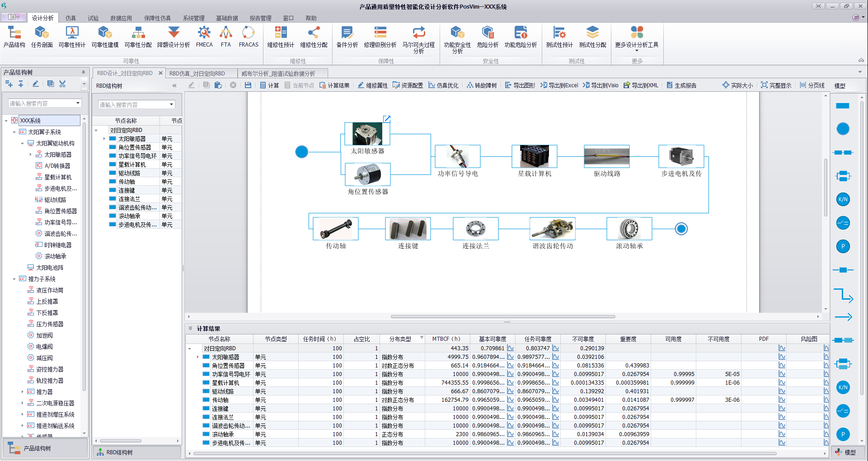Click the 生成报告 button
Screen dimensions: 868x461
[681, 85]
